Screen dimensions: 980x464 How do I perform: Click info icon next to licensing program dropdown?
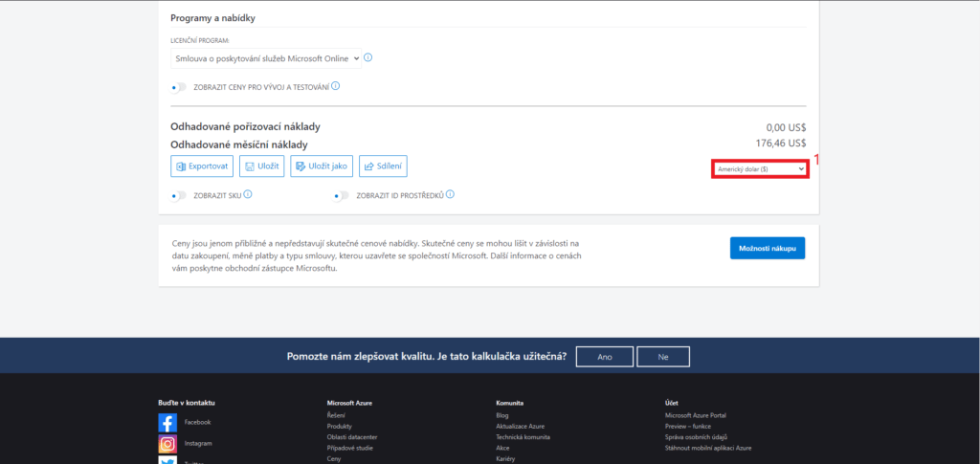tap(368, 57)
